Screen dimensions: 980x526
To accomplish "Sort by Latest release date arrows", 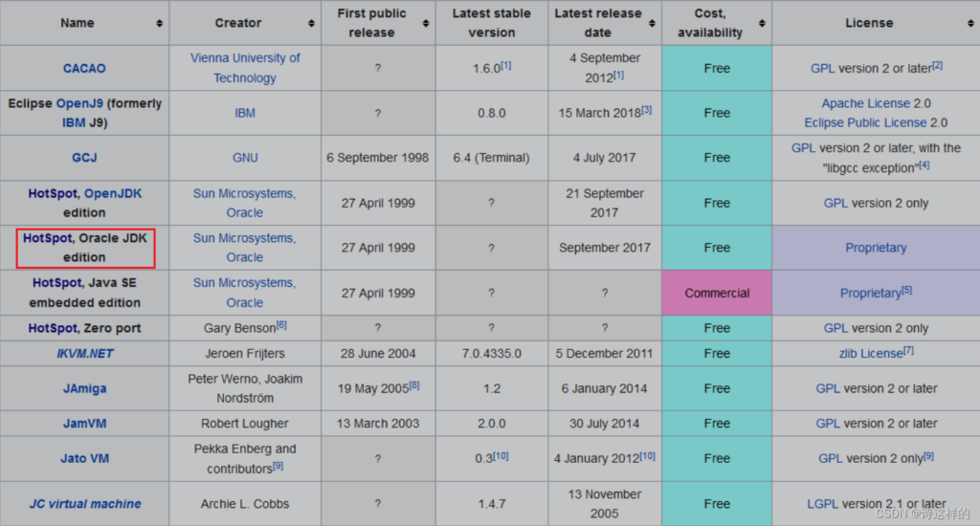I will 652,23.
